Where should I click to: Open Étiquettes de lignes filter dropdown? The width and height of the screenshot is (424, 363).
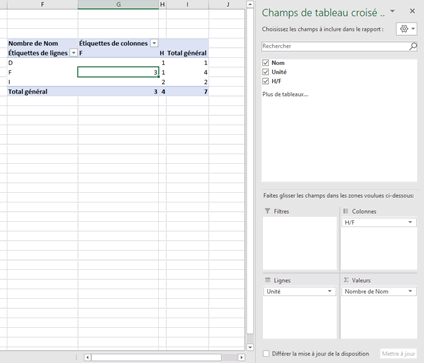click(73, 53)
